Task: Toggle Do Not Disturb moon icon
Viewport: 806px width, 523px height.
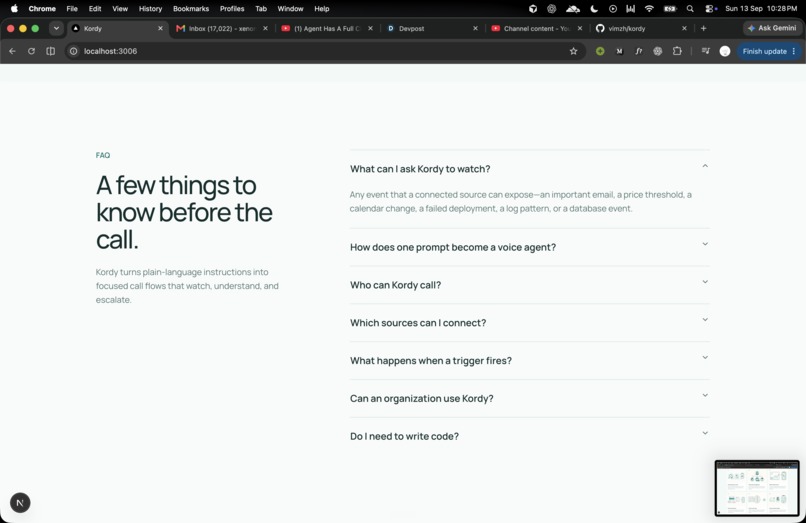Action: click(594, 9)
